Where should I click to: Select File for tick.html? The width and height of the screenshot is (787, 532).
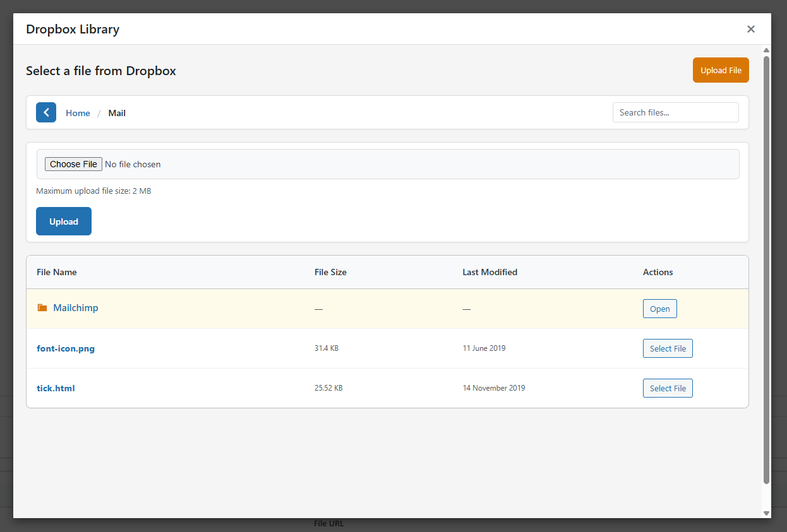tap(668, 388)
